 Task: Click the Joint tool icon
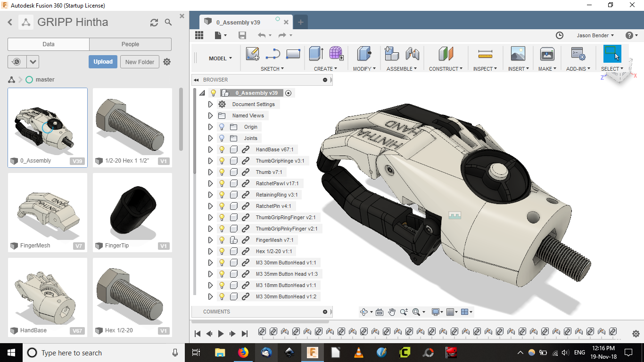[x=412, y=54]
